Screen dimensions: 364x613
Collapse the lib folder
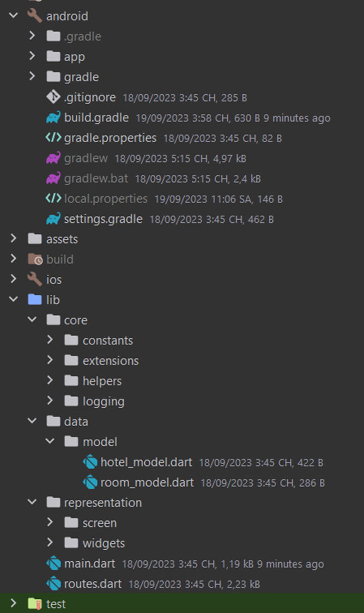click(x=13, y=300)
